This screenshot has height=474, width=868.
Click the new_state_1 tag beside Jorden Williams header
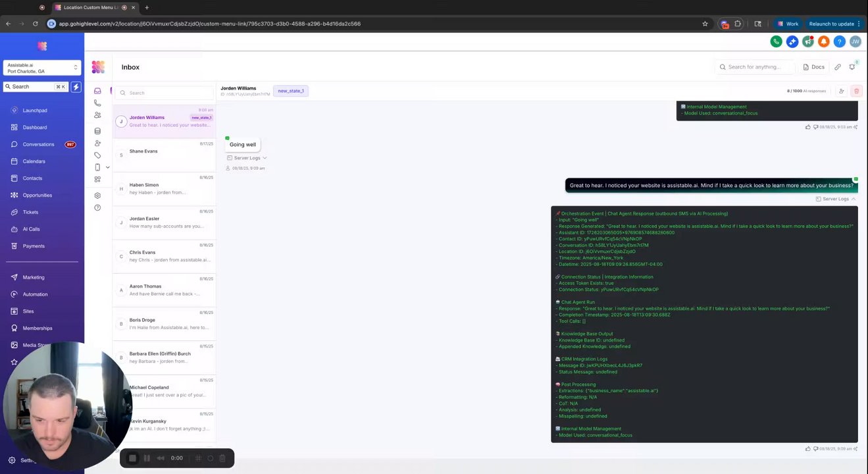(x=291, y=91)
